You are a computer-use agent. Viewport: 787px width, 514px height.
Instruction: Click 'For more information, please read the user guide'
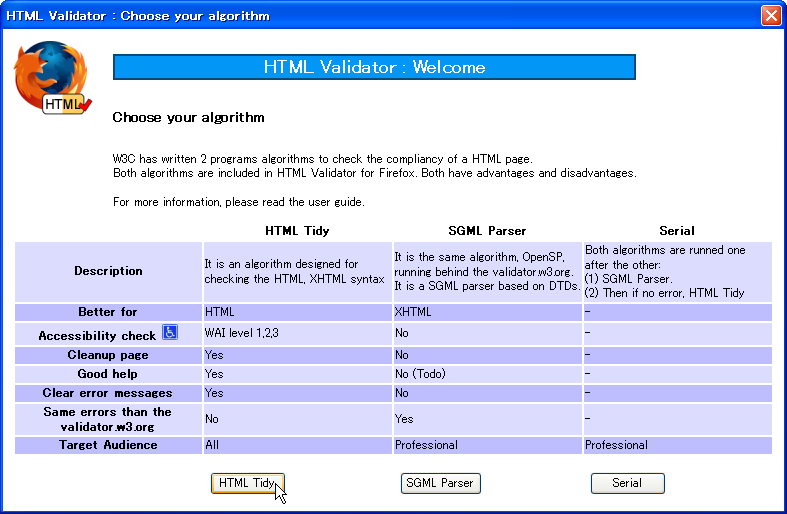pos(239,202)
